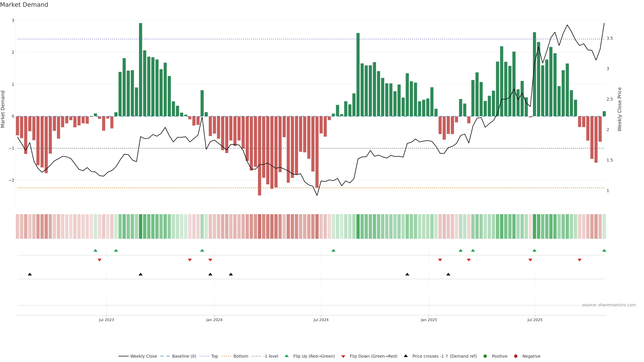644x362 pixels.
Task: Click Flip Up green triangle legend icon
Action: tap(287, 356)
